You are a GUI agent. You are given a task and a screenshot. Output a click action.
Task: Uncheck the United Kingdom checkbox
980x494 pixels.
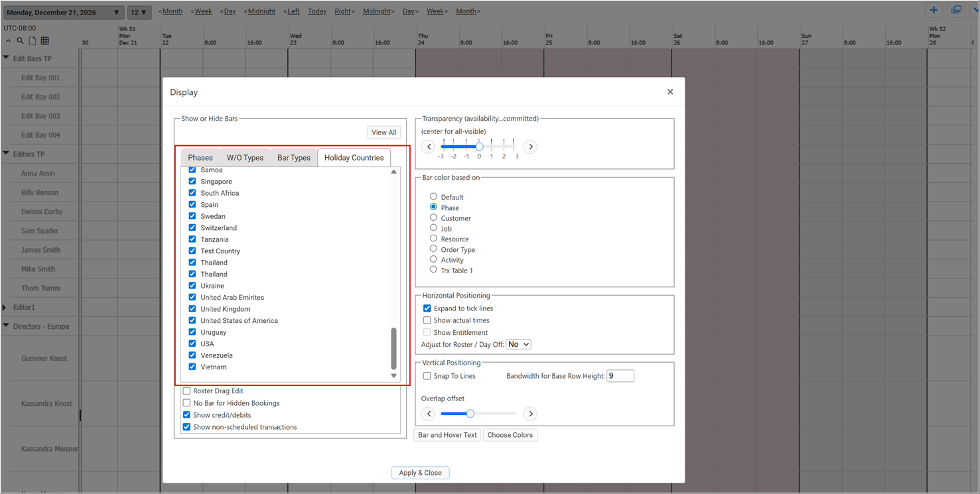tap(192, 308)
